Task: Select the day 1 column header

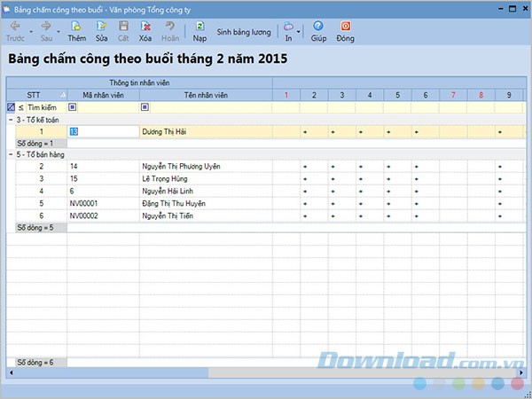Action: point(286,95)
